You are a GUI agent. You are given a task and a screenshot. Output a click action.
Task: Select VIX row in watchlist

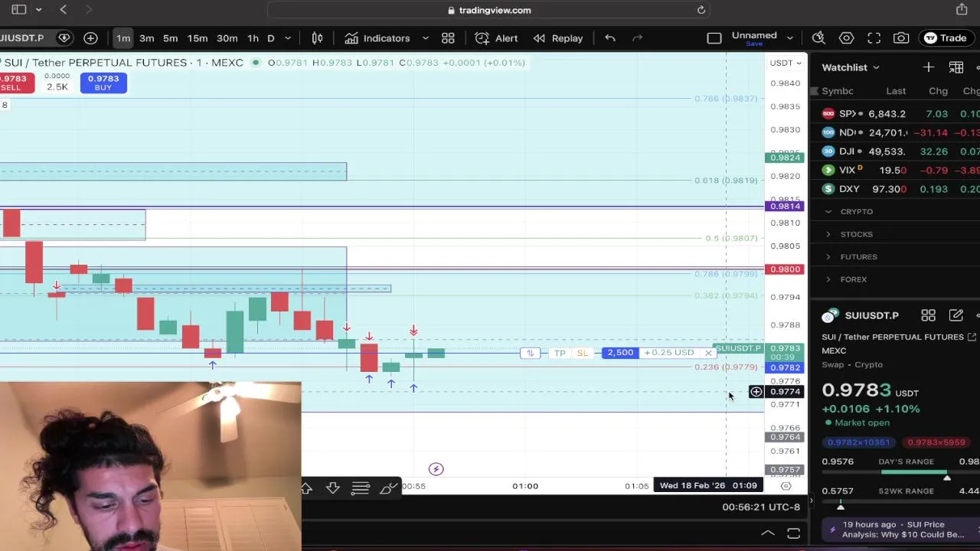[x=895, y=170]
